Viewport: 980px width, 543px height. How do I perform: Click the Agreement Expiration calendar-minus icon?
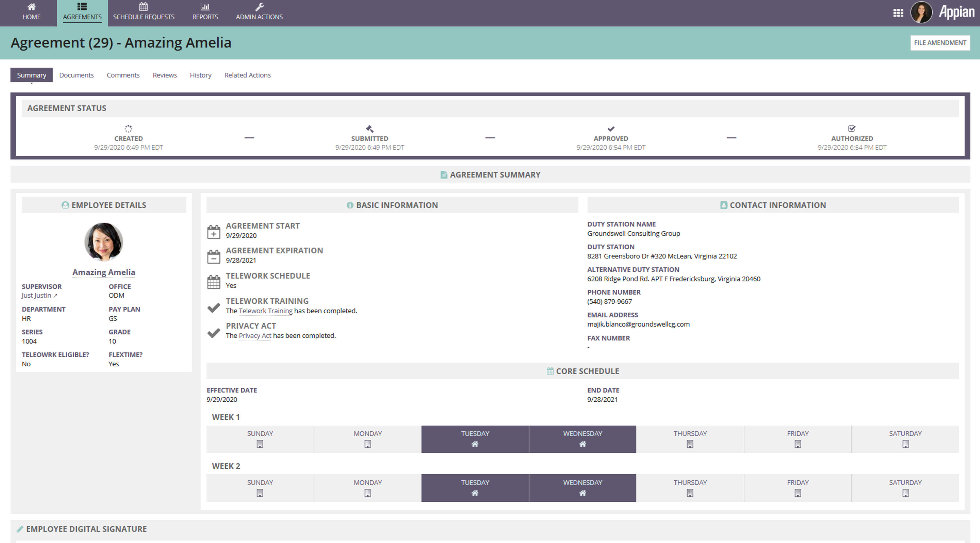coord(213,256)
